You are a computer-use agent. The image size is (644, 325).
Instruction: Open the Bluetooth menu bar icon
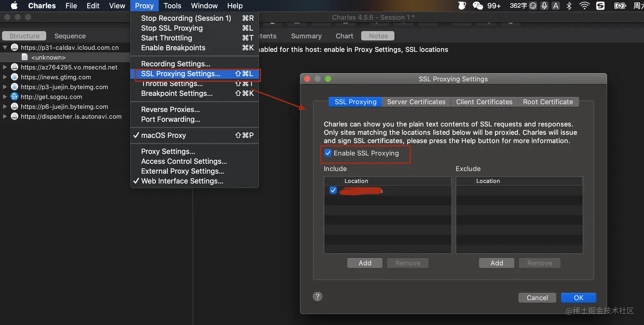[569, 6]
